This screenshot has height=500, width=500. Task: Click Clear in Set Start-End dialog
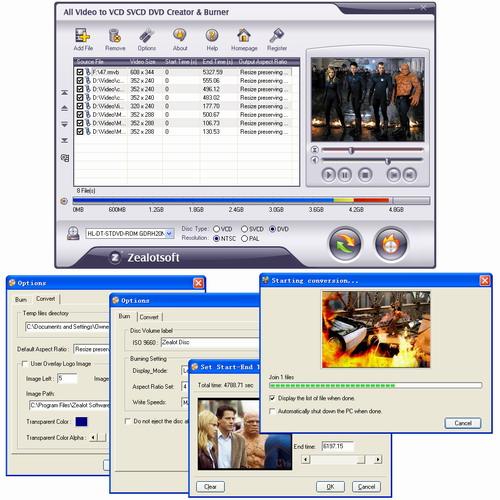(x=210, y=487)
